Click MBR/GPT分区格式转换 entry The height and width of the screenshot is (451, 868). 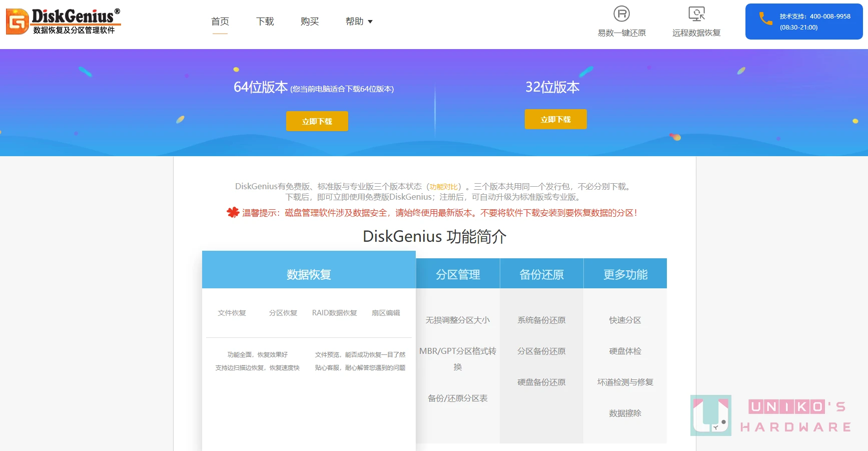coord(458,359)
